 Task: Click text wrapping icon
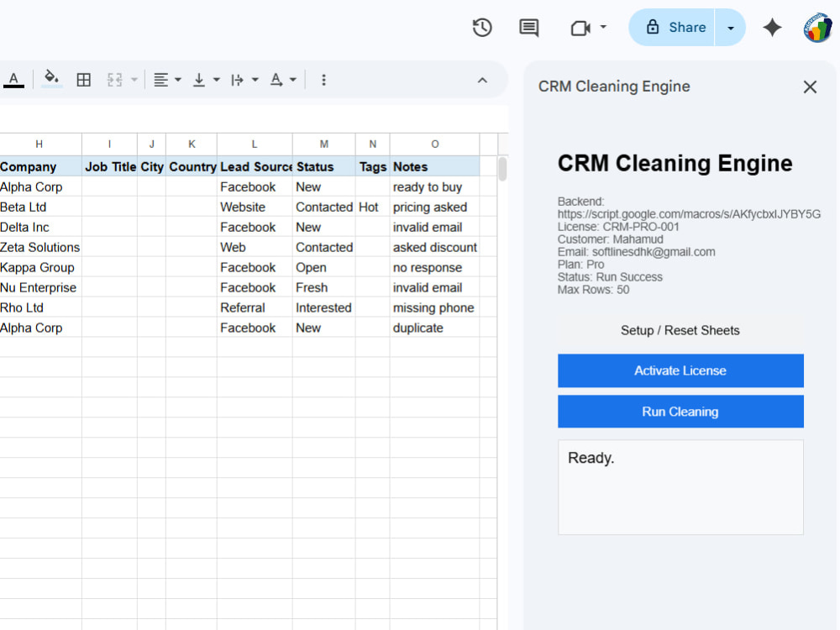click(x=238, y=80)
